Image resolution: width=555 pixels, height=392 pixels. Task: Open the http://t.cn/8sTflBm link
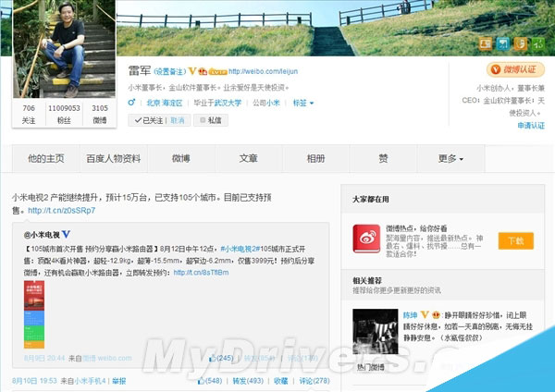click(x=201, y=273)
